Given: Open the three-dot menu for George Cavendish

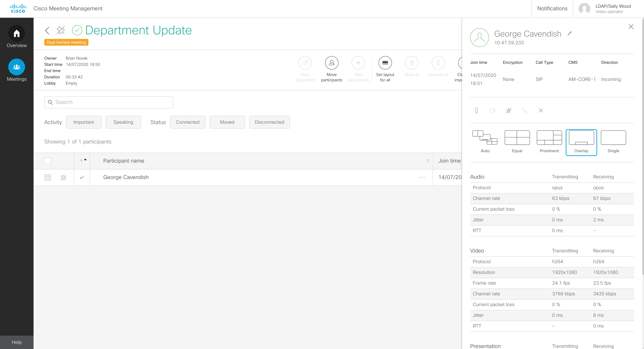Looking at the screenshot, I should [422, 177].
